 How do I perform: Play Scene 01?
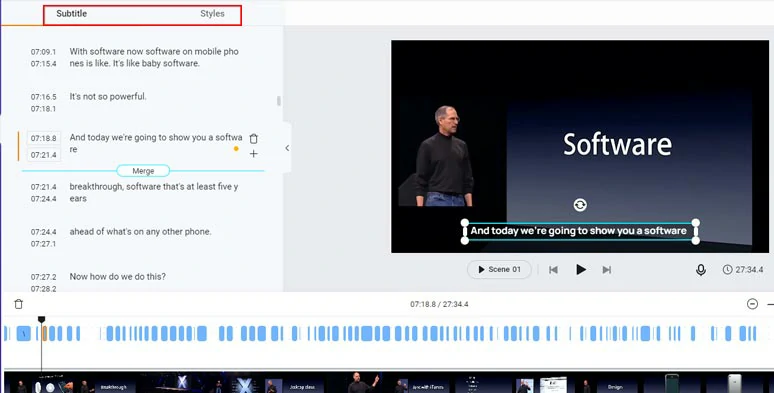(500, 270)
